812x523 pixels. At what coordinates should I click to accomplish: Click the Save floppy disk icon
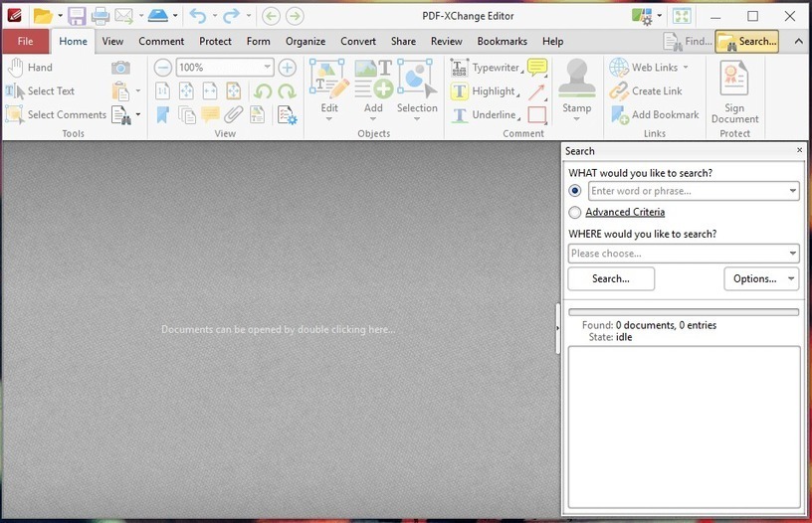point(77,16)
